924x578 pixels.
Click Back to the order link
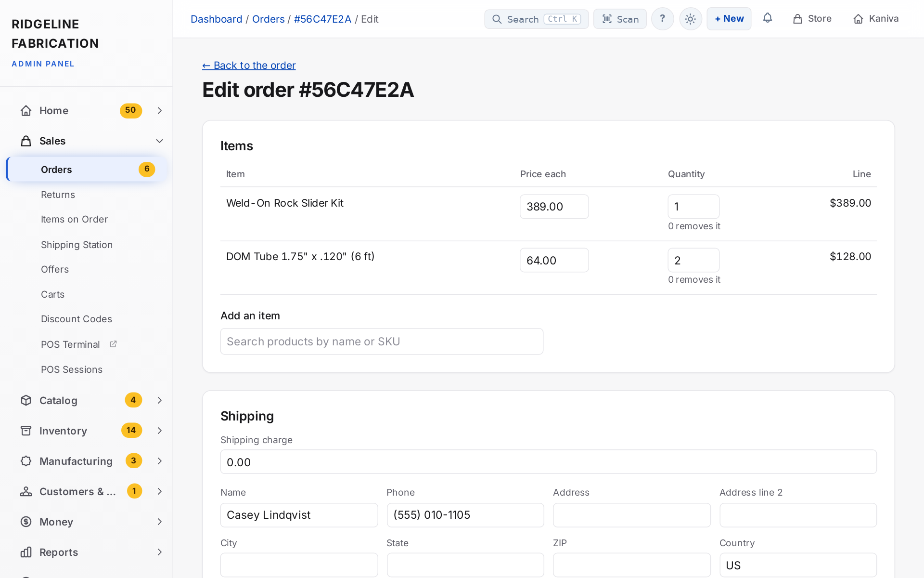249,66
